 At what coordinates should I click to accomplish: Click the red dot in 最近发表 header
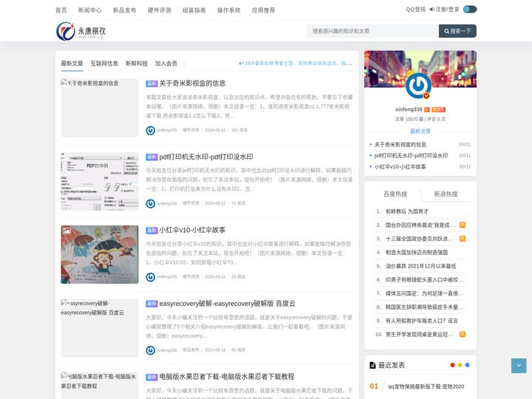(x=452, y=365)
